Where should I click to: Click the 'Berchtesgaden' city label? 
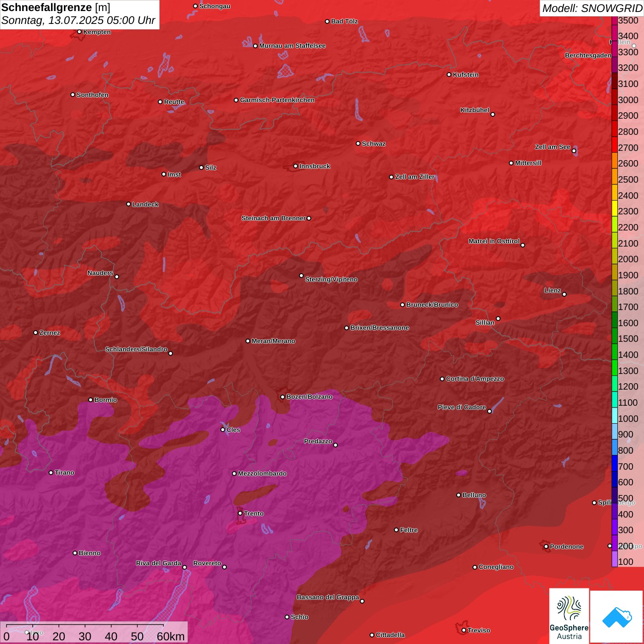click(x=588, y=55)
